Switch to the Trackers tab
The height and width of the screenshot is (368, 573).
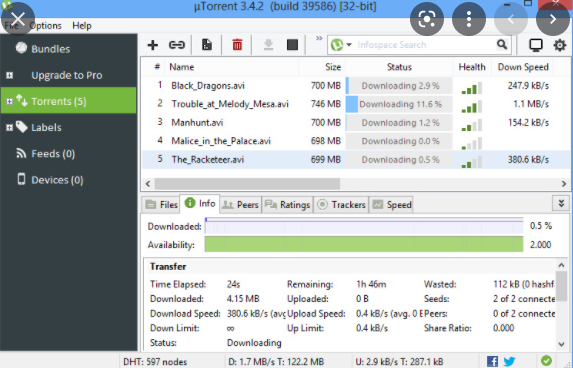341,205
